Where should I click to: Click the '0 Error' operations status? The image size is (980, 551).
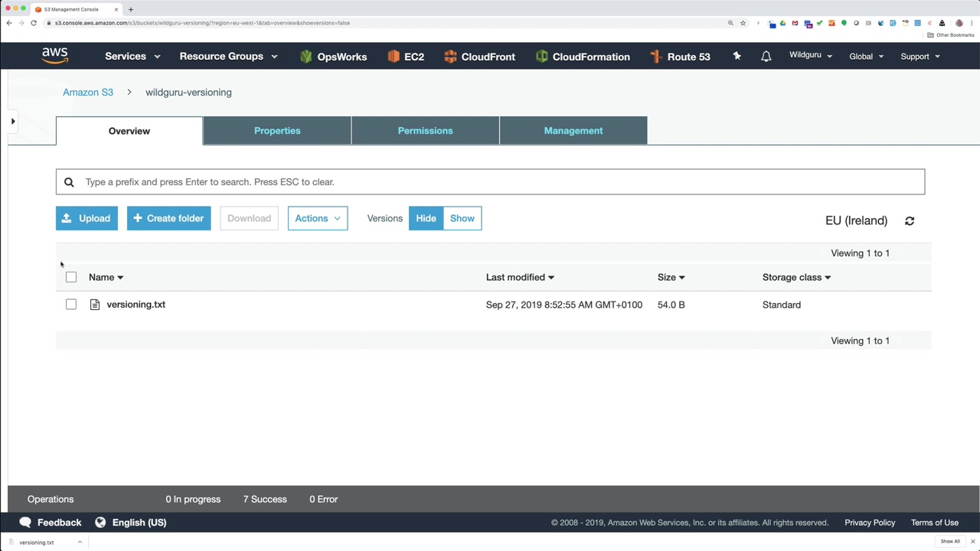pyautogui.click(x=324, y=499)
